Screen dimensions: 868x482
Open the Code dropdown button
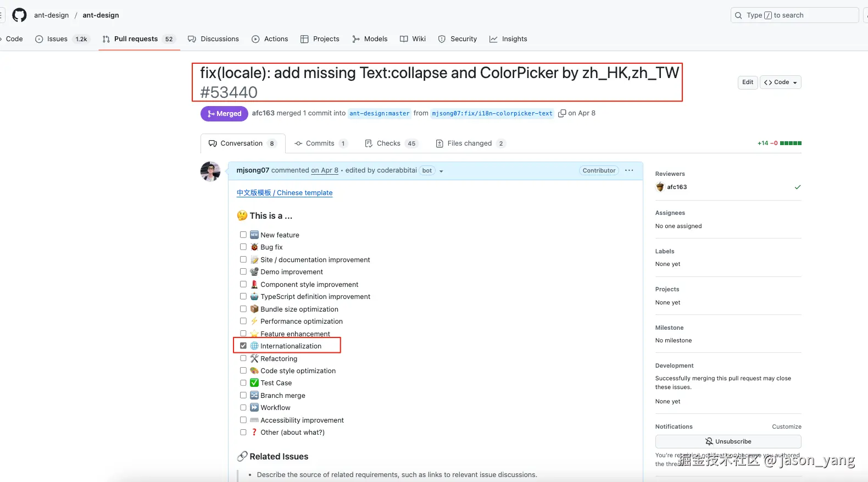781,82
